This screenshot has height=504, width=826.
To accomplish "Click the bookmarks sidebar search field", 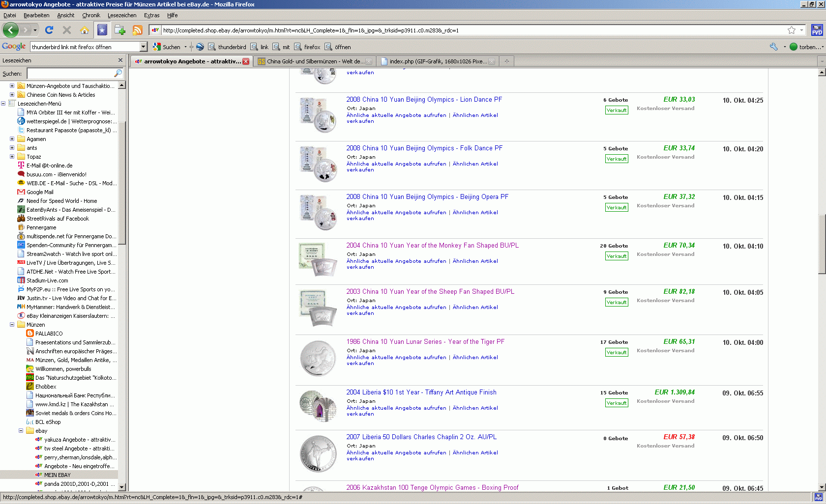I will (x=70, y=74).
